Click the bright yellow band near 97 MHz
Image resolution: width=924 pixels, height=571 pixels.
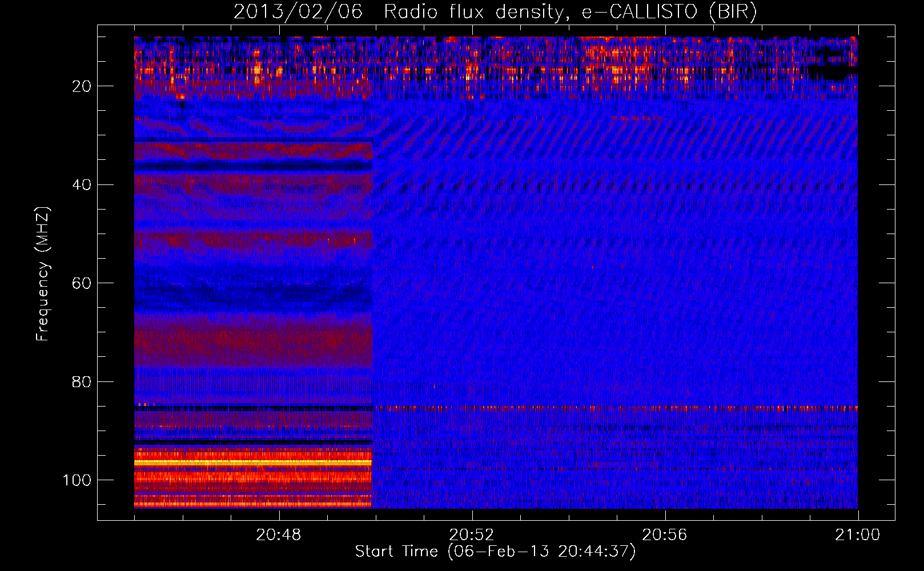(253, 463)
